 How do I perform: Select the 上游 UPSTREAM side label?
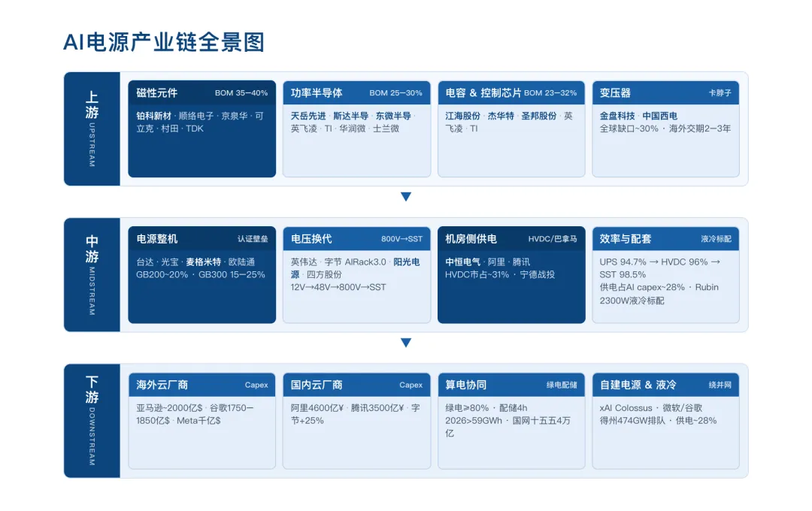(x=92, y=129)
